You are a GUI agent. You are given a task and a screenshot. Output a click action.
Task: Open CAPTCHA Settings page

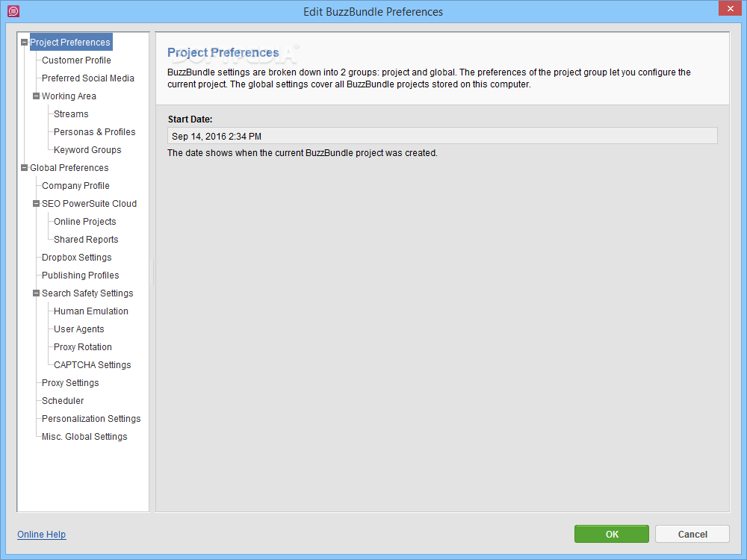pos(92,365)
